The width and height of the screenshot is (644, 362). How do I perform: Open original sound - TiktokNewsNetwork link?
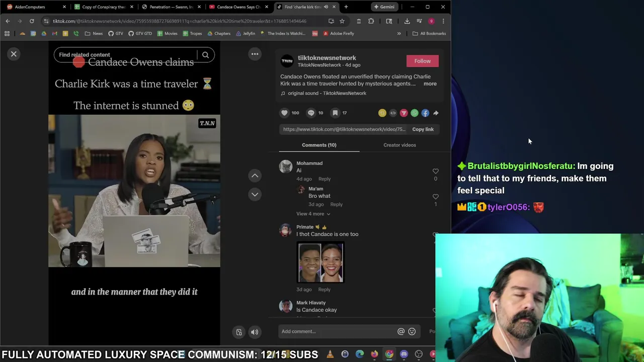click(x=327, y=93)
